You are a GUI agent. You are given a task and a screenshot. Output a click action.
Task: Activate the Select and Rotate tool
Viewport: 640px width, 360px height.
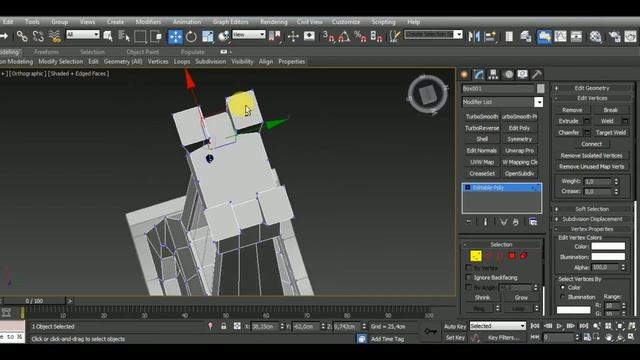click(191, 37)
